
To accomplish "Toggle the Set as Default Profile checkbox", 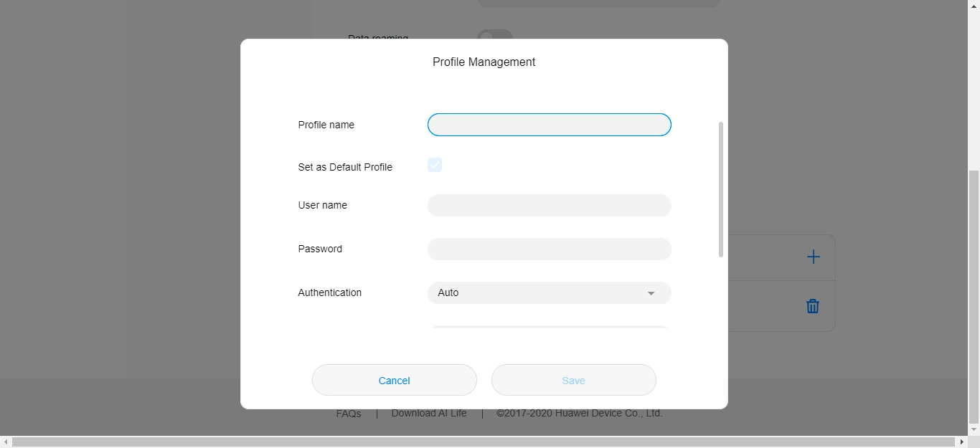I will (x=435, y=166).
